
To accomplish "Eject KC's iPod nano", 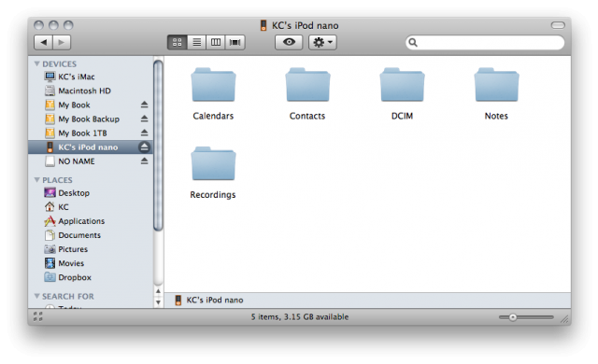I will click(x=144, y=147).
